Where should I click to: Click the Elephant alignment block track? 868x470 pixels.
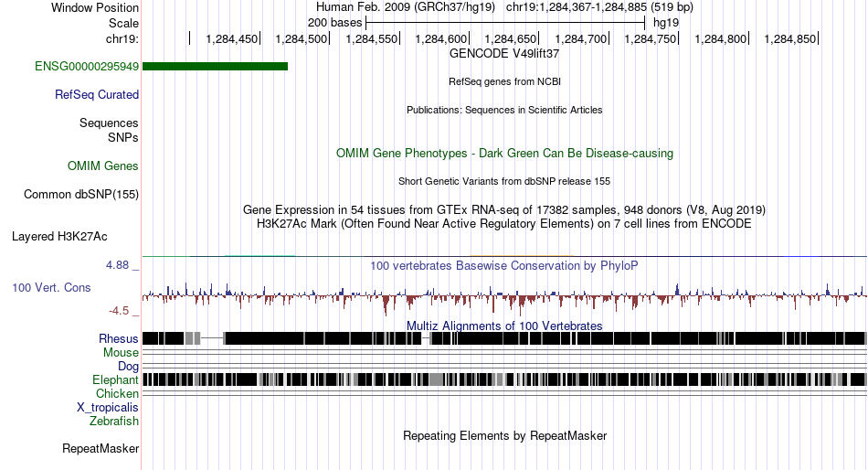point(504,379)
